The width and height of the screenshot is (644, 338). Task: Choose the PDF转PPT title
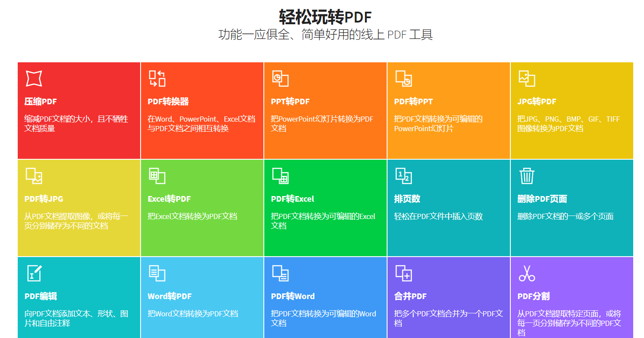(413, 102)
